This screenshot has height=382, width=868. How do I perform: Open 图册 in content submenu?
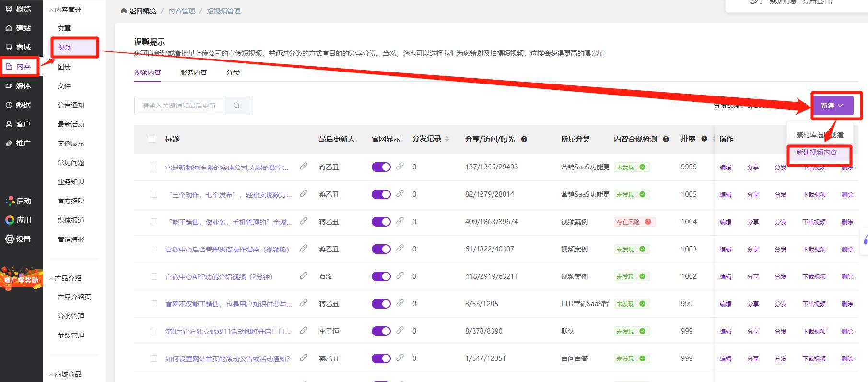[x=64, y=67]
